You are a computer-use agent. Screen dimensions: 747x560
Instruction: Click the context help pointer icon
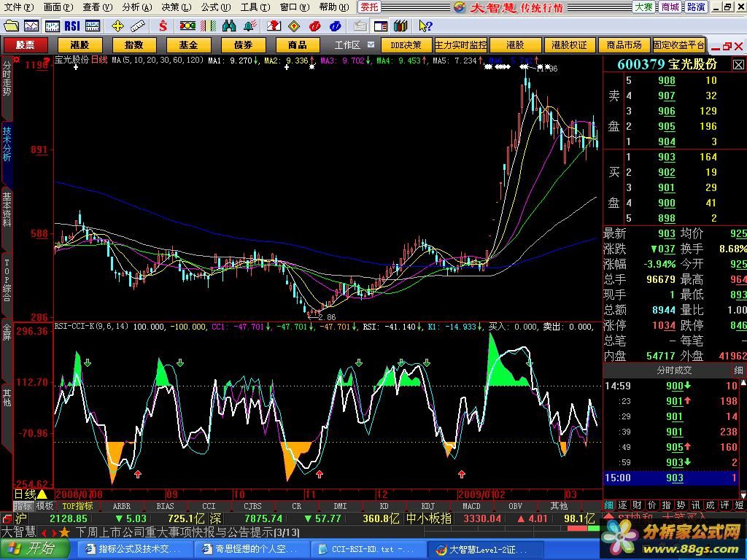tap(425, 26)
